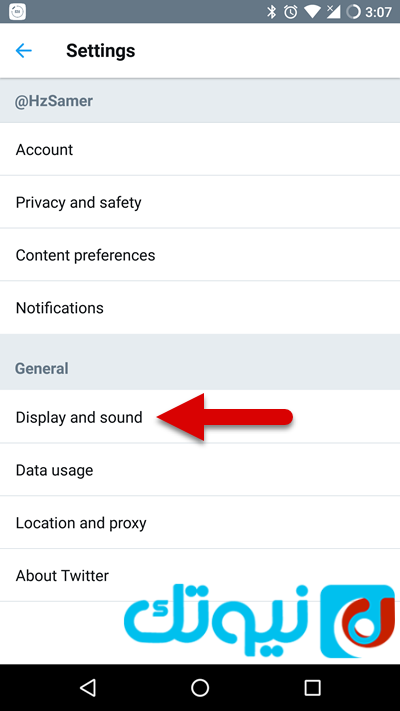The image size is (400, 711).
Task: Tap Android home circle button
Action: pos(200,687)
